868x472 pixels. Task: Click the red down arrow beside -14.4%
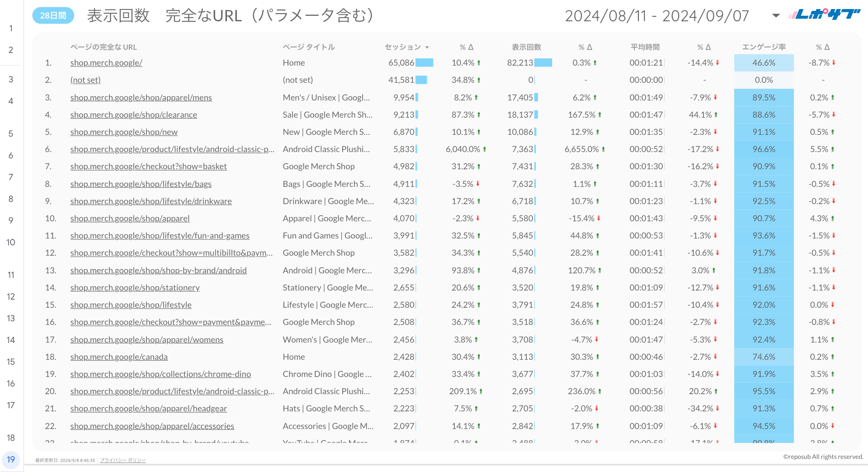[717, 63]
